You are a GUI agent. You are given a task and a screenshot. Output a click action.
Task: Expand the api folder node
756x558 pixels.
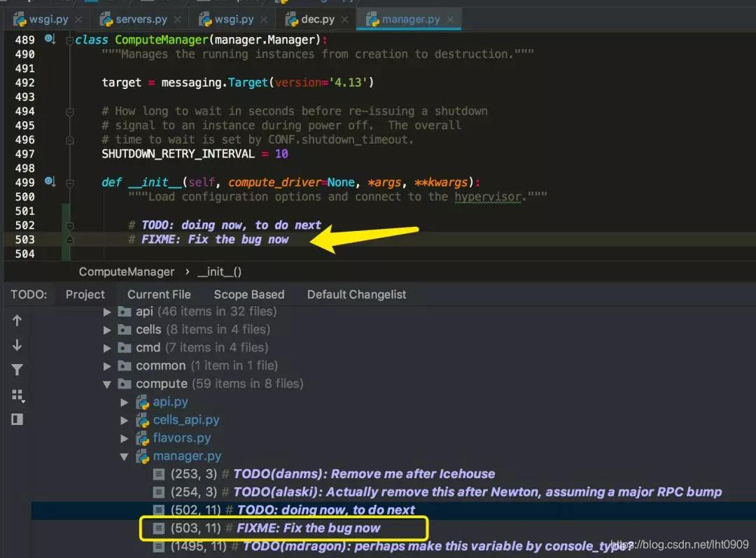pyautogui.click(x=107, y=312)
